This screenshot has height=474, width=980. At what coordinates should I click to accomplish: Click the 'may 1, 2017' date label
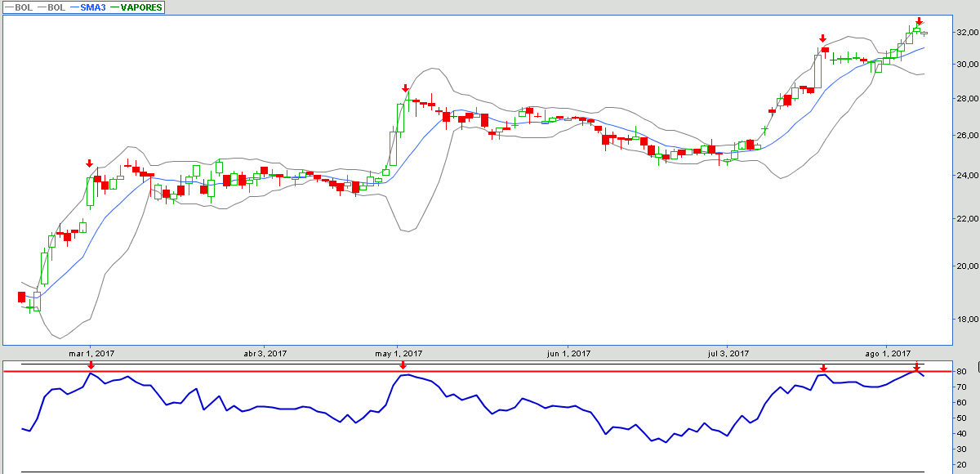click(399, 354)
